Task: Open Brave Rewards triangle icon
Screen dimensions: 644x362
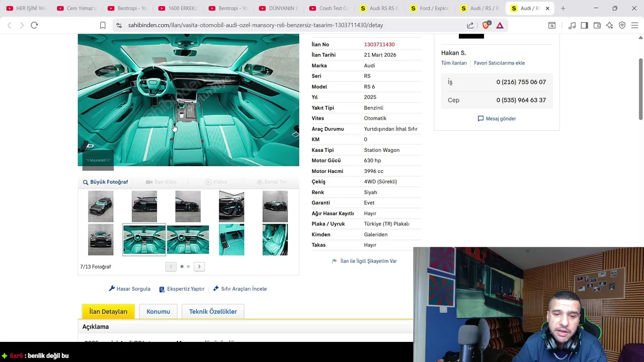Action: point(500,25)
